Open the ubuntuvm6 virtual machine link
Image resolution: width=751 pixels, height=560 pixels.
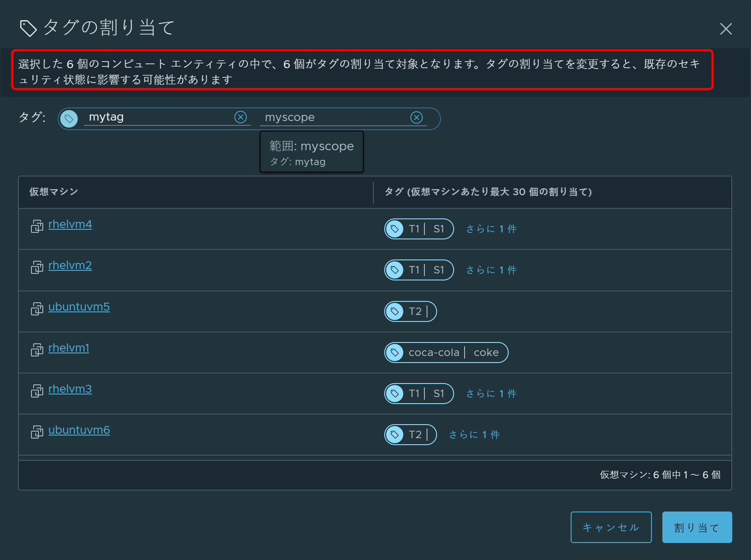(x=79, y=430)
